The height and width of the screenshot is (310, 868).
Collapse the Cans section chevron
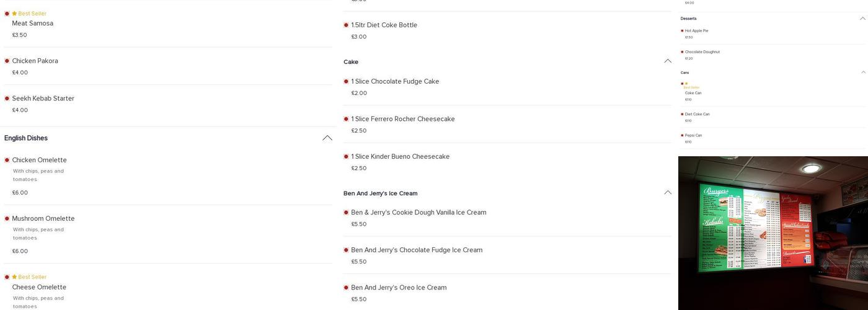point(862,73)
